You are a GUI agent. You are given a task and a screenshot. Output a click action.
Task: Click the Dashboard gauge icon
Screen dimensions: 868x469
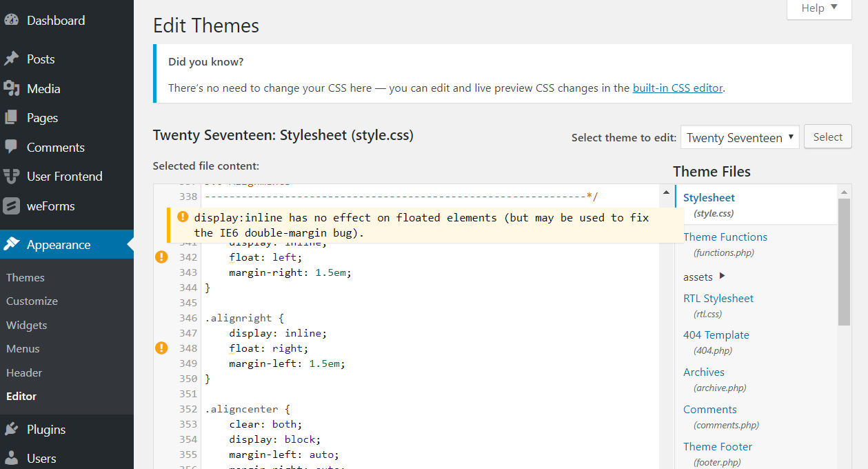[x=11, y=20]
